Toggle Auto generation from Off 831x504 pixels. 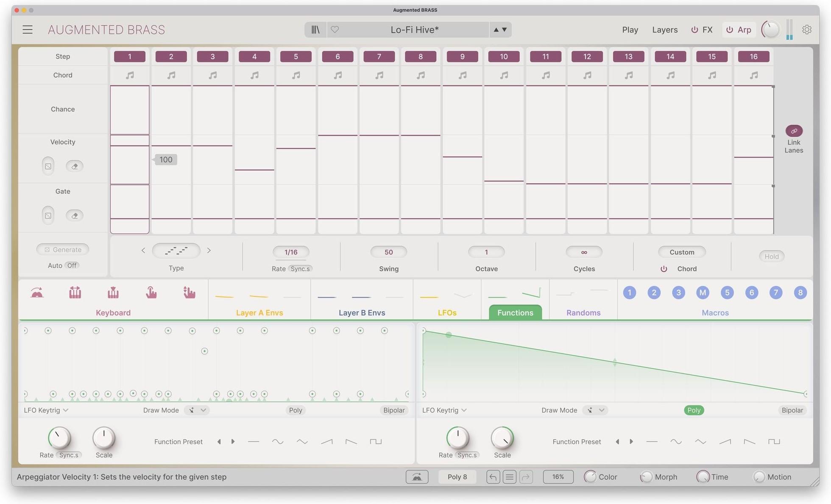[x=71, y=265]
